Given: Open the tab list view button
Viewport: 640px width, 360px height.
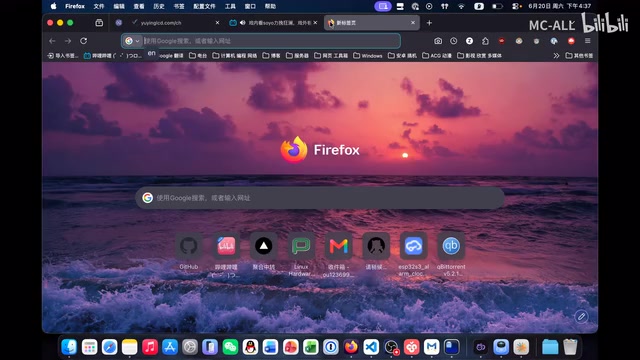Looking at the screenshot, I should [x=99, y=23].
